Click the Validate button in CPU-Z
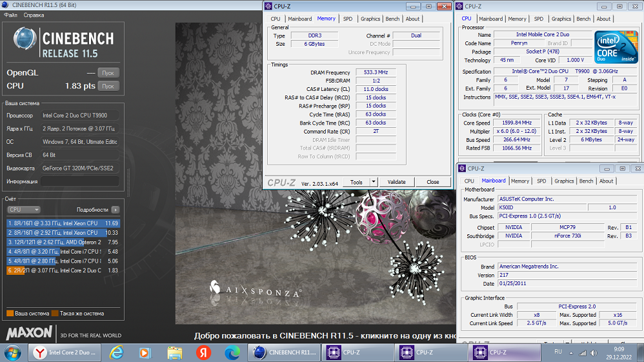The height and width of the screenshot is (362, 644). tap(396, 182)
